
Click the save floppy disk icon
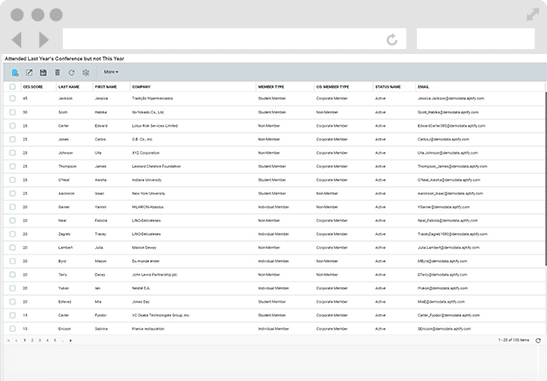[x=43, y=72]
